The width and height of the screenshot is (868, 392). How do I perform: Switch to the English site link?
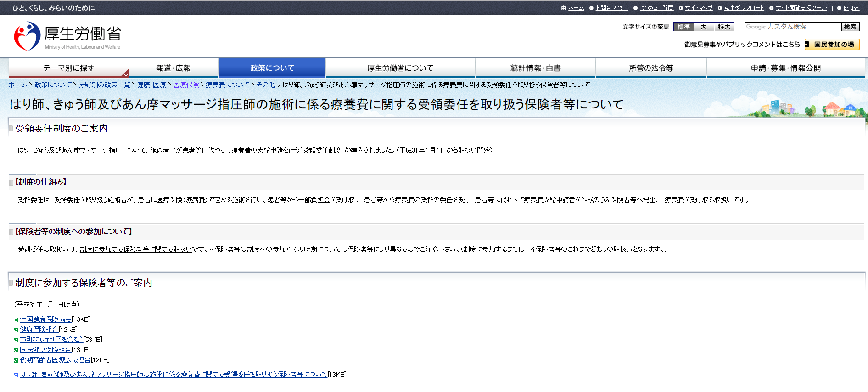coord(851,8)
